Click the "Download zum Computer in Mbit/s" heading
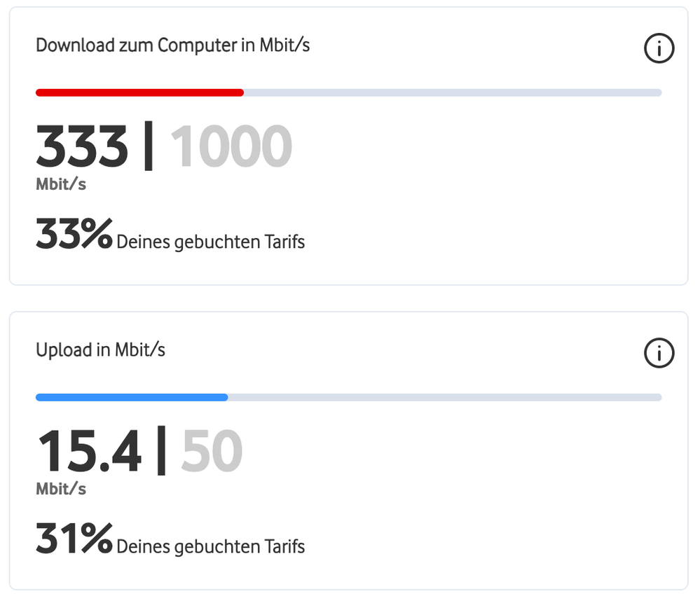This screenshot has width=700, height=603. tap(172, 46)
